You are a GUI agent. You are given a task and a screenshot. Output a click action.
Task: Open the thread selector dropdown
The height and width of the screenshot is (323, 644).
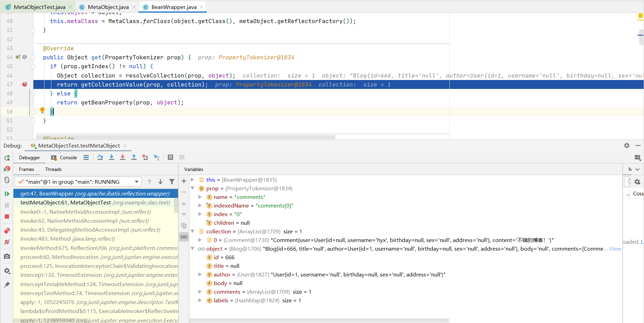coord(78,182)
